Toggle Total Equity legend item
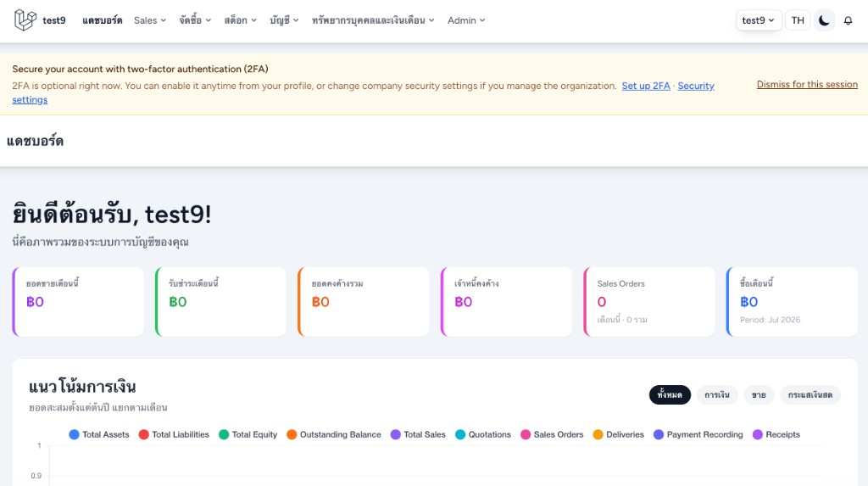868x486 pixels. [248, 434]
